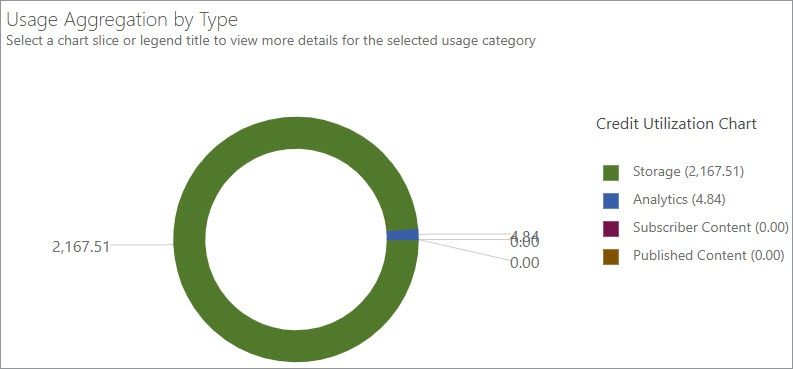Click the leader line beside 2,167.51 label
The width and height of the screenshot is (793, 369).
pyautogui.click(x=142, y=245)
